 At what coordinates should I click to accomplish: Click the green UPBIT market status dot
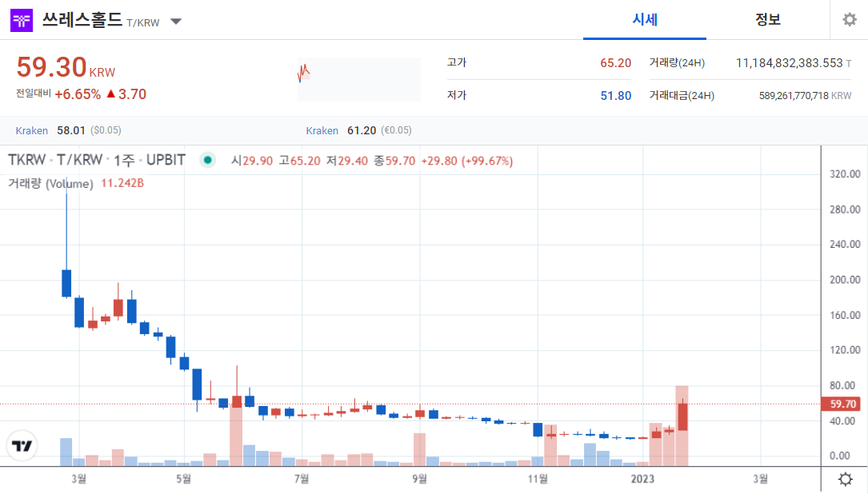[x=208, y=160]
